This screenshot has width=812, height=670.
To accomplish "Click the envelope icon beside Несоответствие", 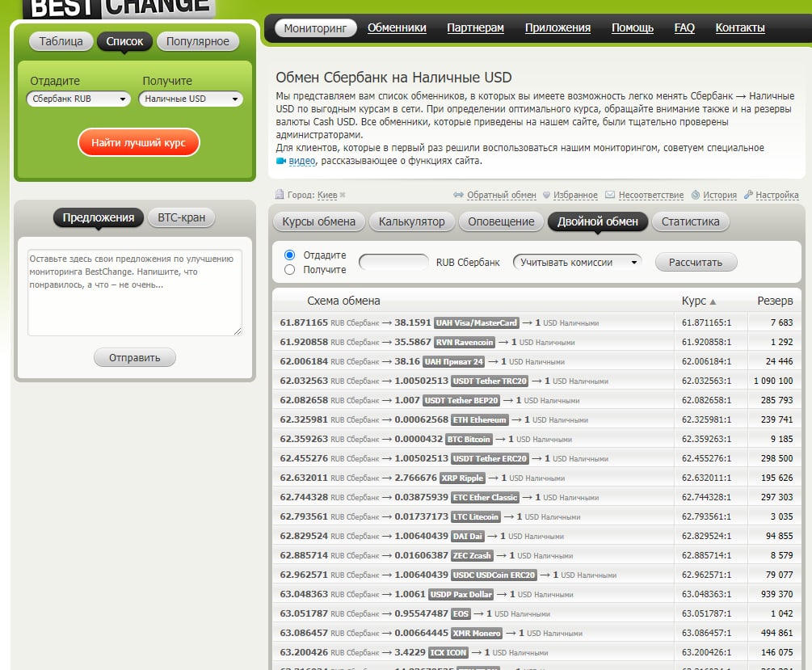I will [610, 195].
